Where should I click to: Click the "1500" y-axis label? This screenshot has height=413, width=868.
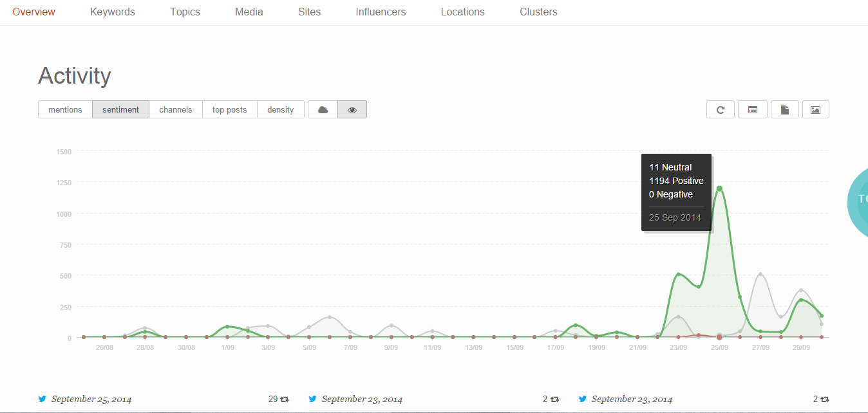click(64, 152)
